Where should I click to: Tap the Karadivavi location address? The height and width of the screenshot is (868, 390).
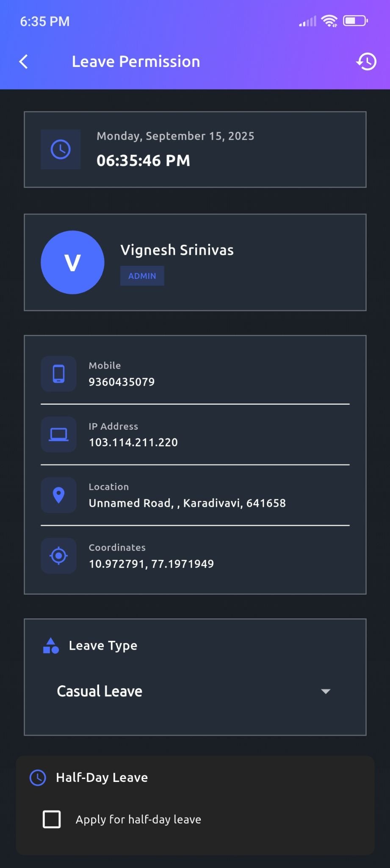187,503
